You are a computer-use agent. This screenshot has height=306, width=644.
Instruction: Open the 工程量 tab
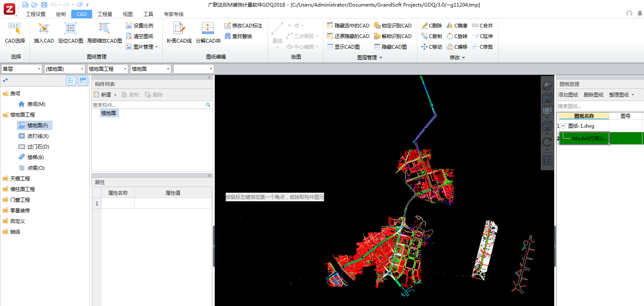click(x=105, y=14)
